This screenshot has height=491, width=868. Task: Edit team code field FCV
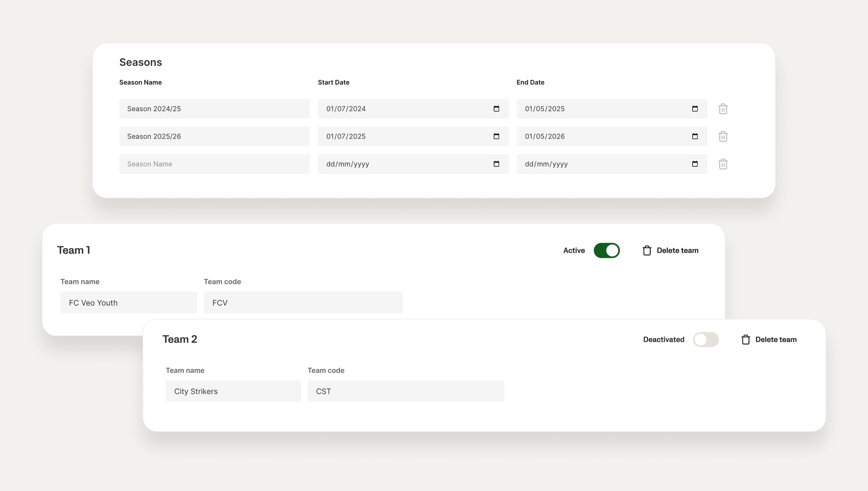[303, 302]
